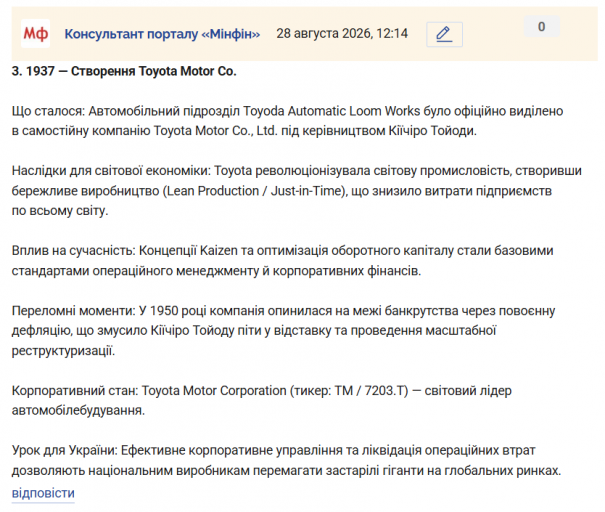Click the paragraph starting "Урок для України:"
This screenshot has width=605, height=512.
[x=286, y=460]
